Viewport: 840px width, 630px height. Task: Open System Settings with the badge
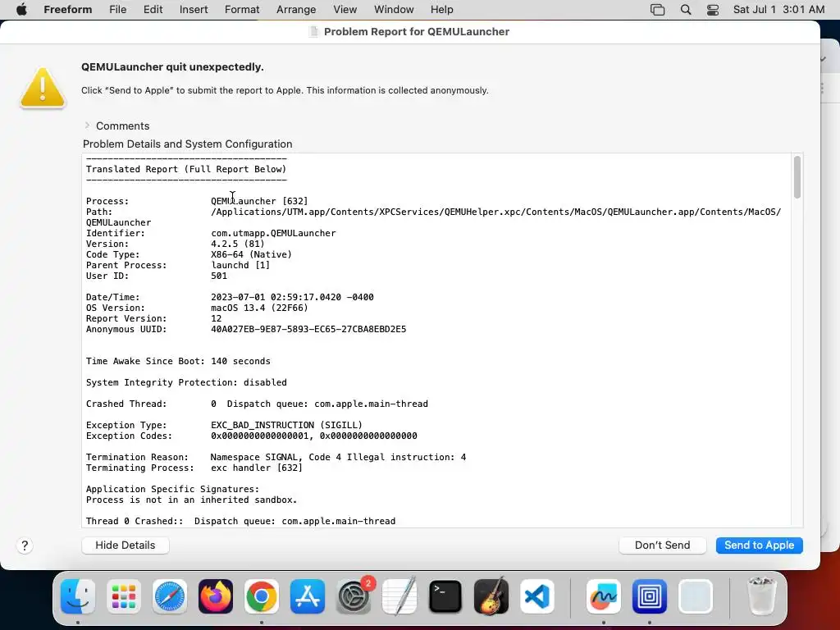pyautogui.click(x=354, y=596)
